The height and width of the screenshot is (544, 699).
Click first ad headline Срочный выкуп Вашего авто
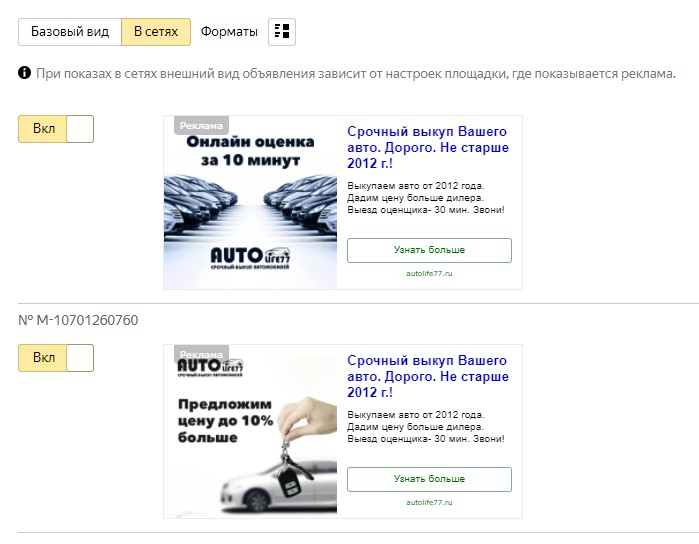pos(428,148)
